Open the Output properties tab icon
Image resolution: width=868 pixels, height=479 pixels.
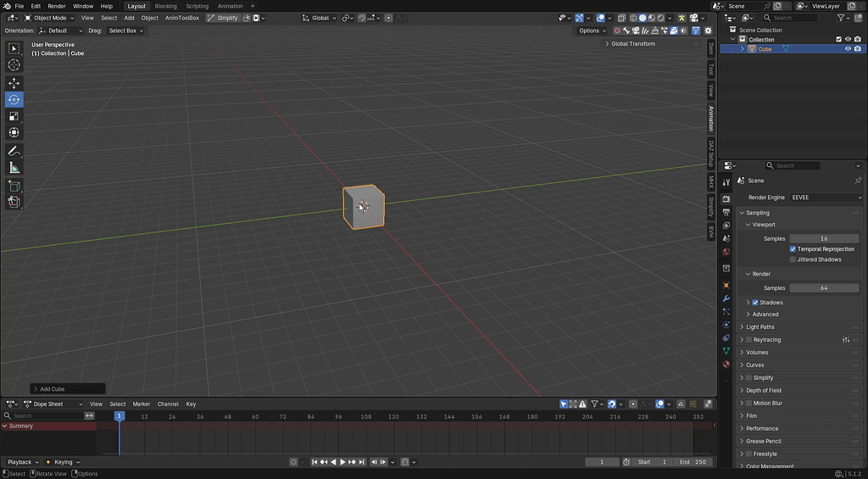(726, 212)
